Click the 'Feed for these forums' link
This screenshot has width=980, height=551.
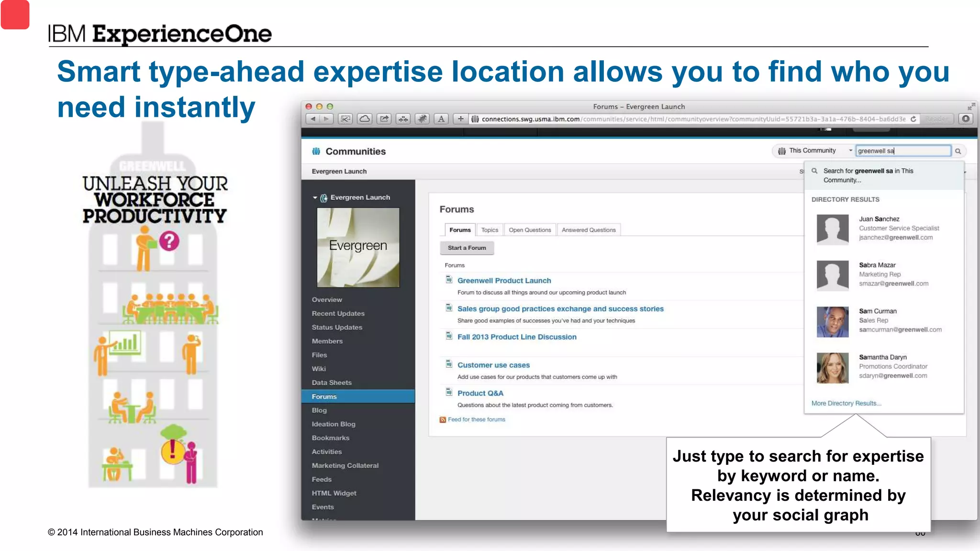coord(477,419)
